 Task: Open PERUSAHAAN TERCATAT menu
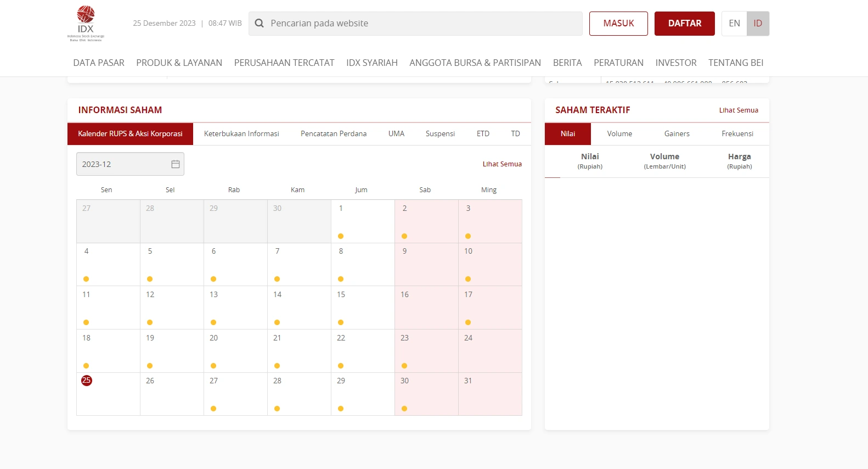(284, 63)
